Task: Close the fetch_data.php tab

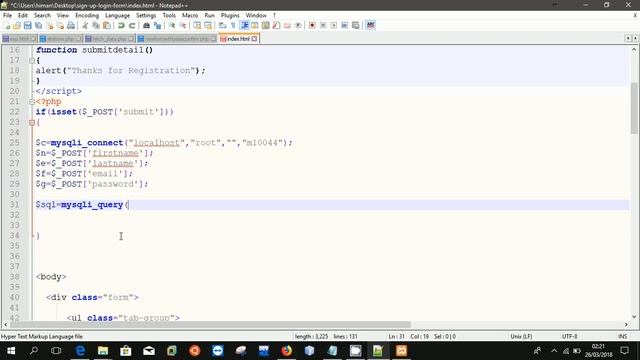Action: (x=131, y=39)
